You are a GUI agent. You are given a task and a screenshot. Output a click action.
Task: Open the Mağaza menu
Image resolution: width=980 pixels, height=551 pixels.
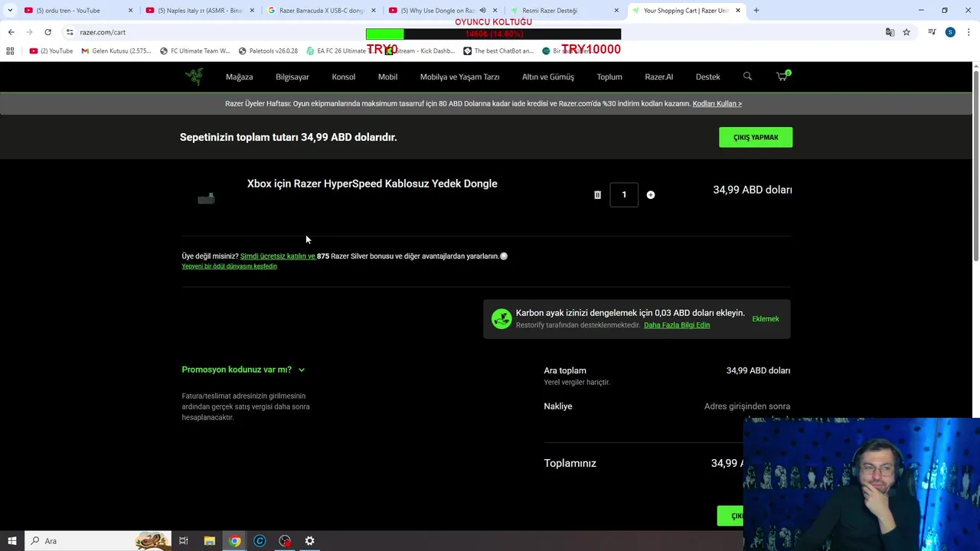click(239, 77)
